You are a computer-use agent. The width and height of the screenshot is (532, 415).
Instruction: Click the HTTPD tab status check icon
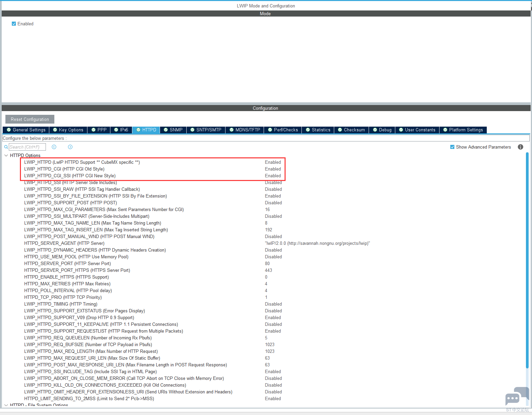[138, 130]
